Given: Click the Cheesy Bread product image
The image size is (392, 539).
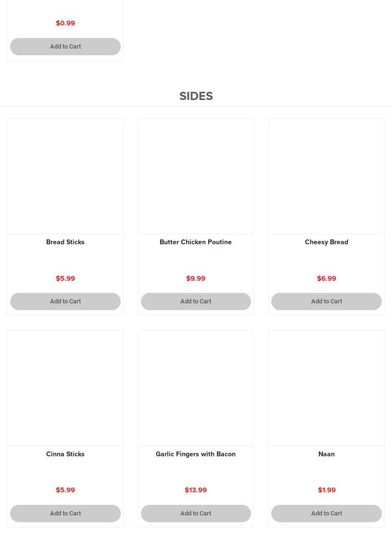Looking at the screenshot, I should [326, 176].
